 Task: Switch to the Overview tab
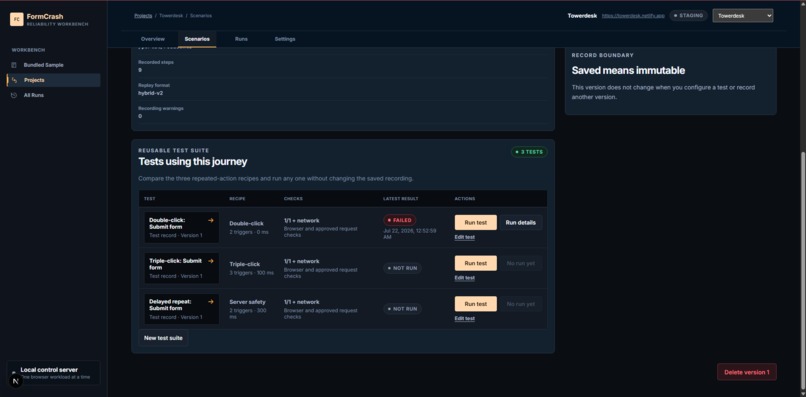click(x=153, y=39)
